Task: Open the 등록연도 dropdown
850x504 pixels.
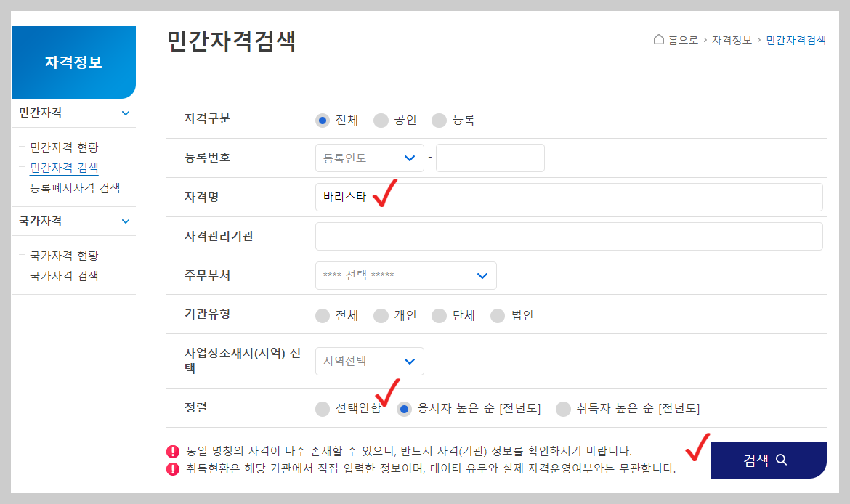Action: (369, 158)
